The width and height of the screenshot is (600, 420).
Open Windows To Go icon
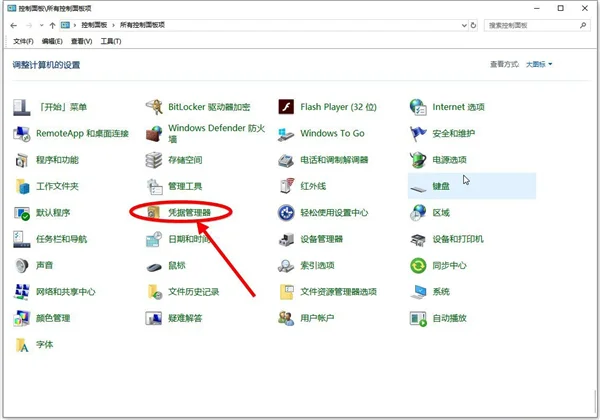[286, 133]
